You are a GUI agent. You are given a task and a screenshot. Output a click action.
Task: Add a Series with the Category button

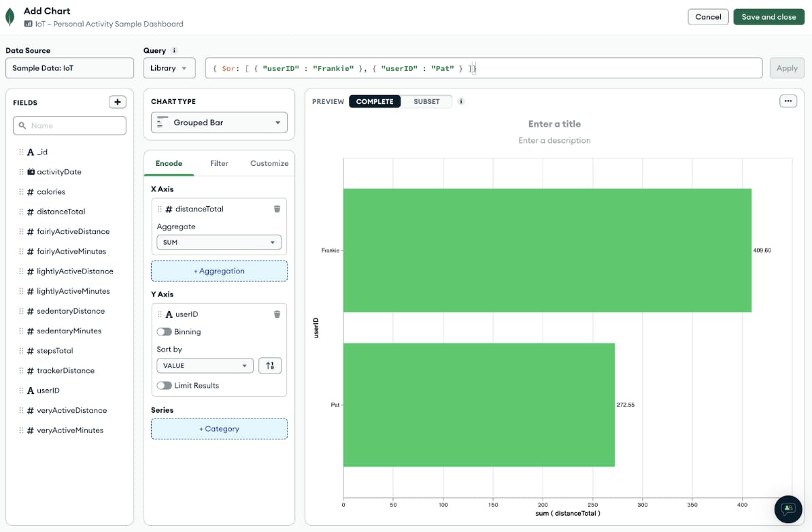coord(219,429)
